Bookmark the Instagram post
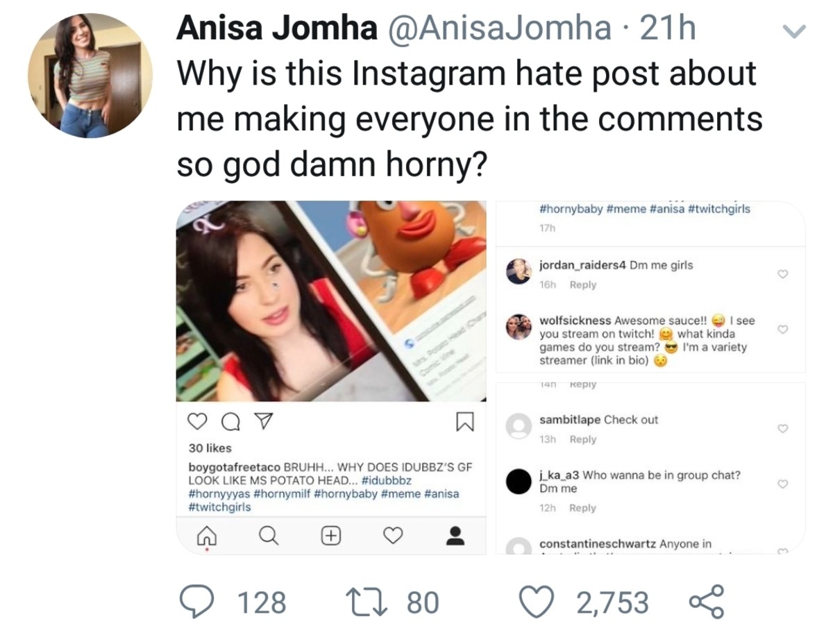The image size is (833, 644). [x=464, y=422]
